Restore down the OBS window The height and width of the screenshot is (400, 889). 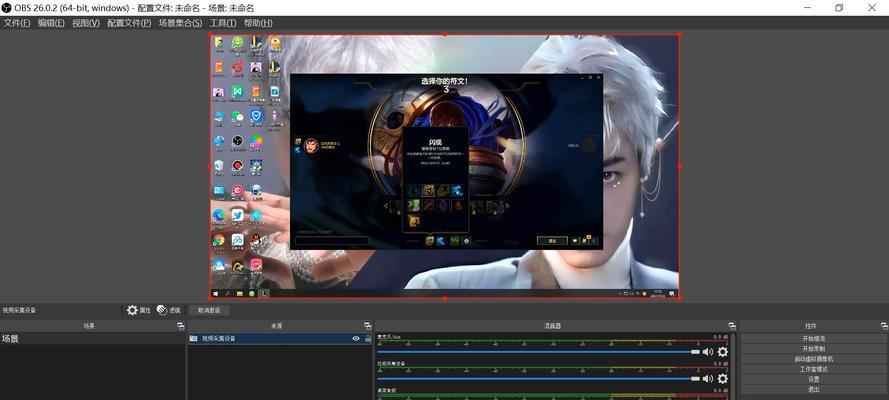pyautogui.click(x=839, y=7)
